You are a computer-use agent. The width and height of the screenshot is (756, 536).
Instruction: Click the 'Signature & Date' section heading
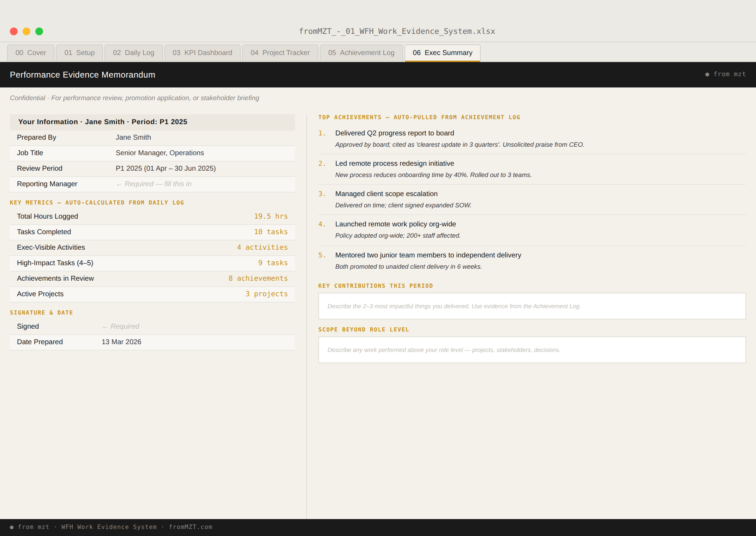tap(41, 313)
